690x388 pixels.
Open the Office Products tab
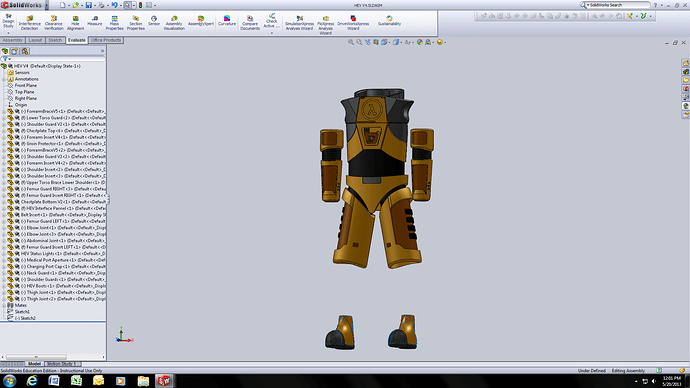[x=106, y=40]
